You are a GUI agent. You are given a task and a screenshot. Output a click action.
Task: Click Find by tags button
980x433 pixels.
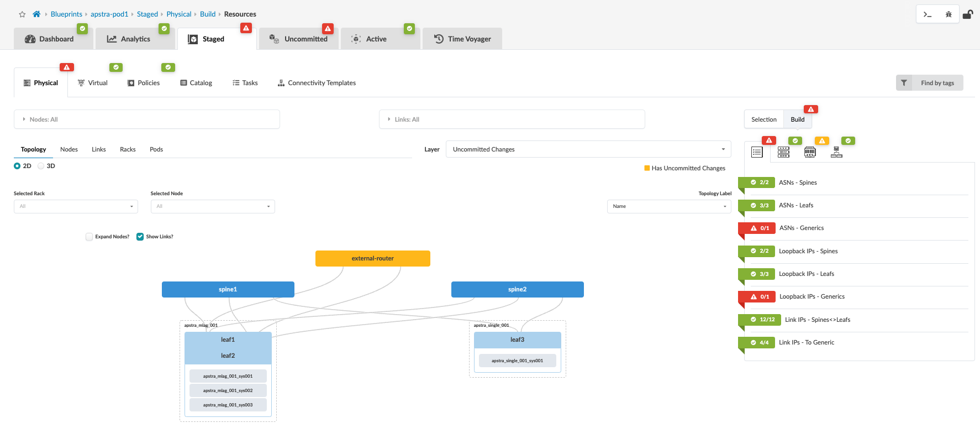(x=929, y=83)
